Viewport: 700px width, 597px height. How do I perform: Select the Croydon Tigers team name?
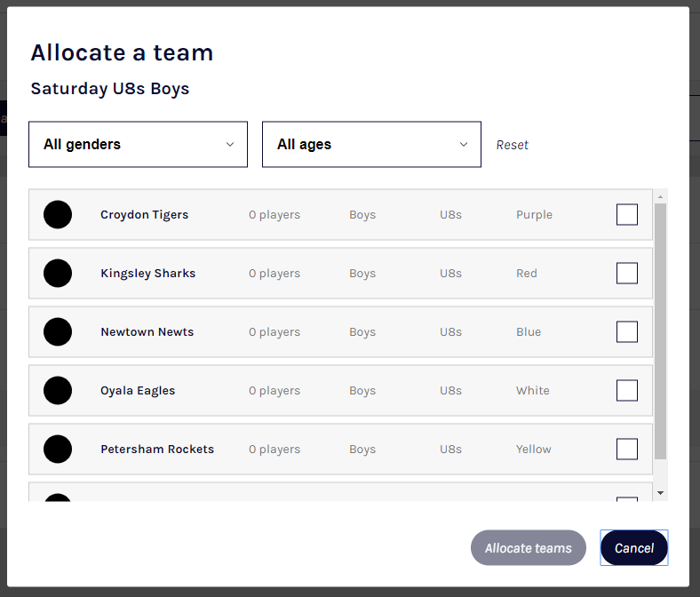[145, 215]
